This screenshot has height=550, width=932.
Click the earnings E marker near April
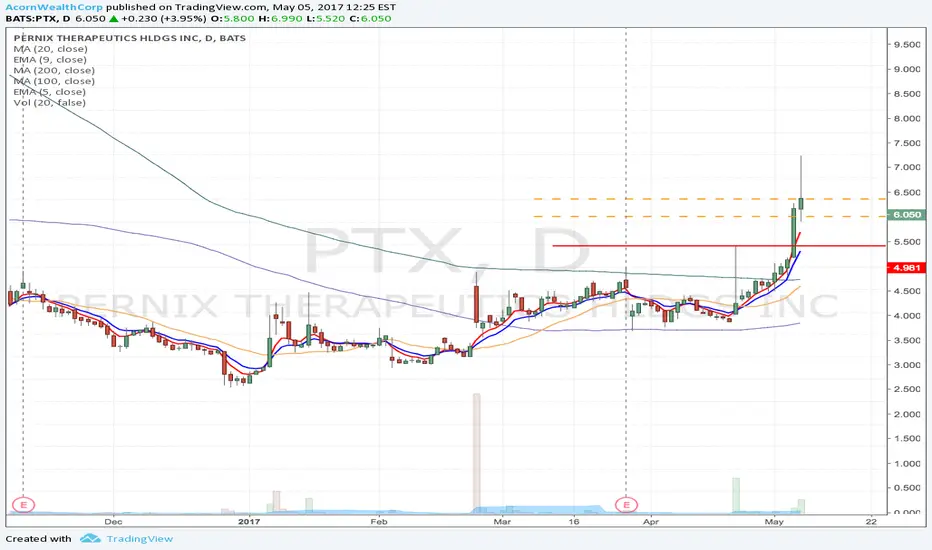tap(626, 505)
